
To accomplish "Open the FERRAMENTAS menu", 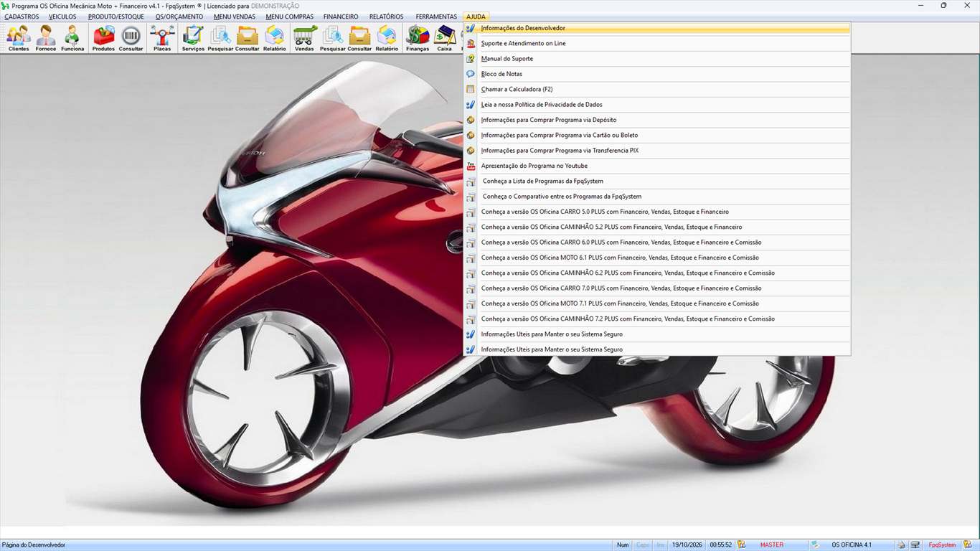I will (436, 17).
